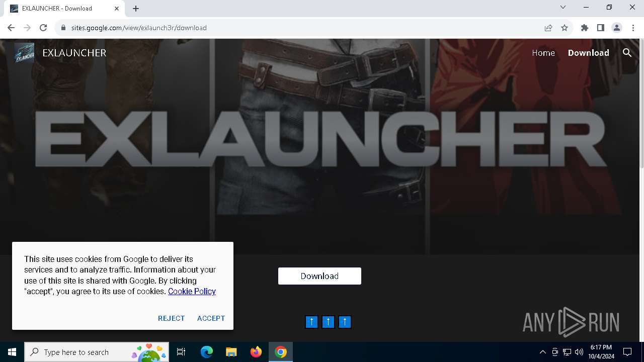The width and height of the screenshot is (644, 362).
Task: Click the EXLAUNCHER site logo image
Action: (24, 53)
